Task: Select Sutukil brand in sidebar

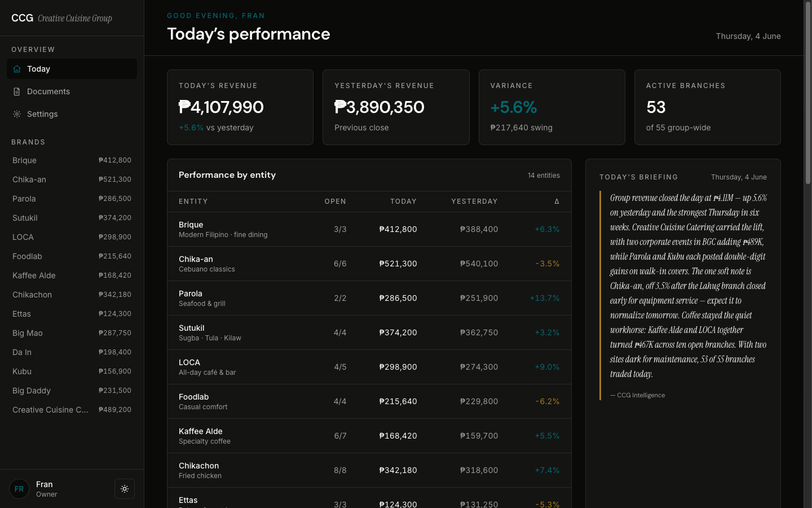Action: (72, 218)
